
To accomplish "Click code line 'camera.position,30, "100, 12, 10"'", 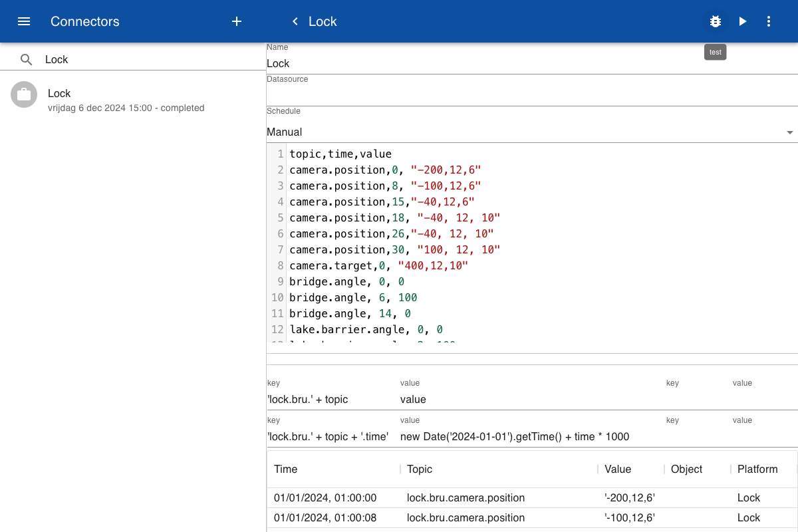I will coord(394,249).
